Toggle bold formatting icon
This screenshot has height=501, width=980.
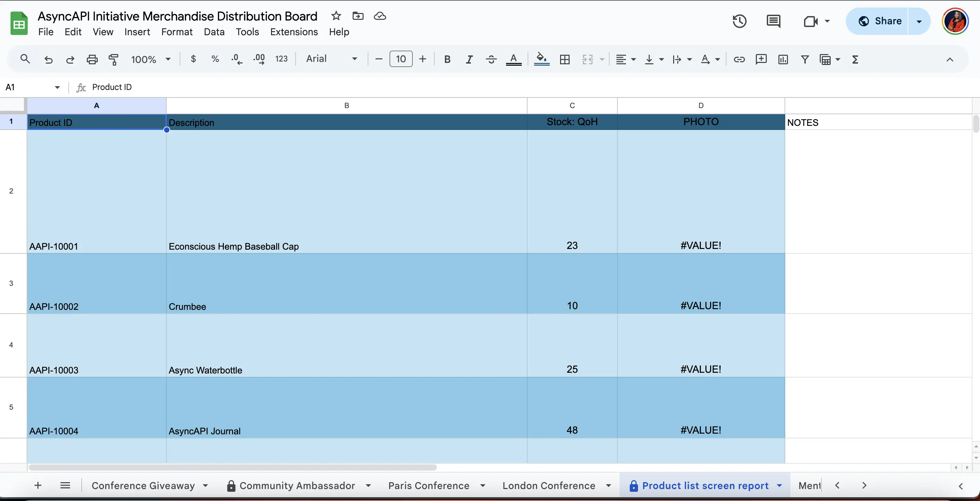click(447, 59)
